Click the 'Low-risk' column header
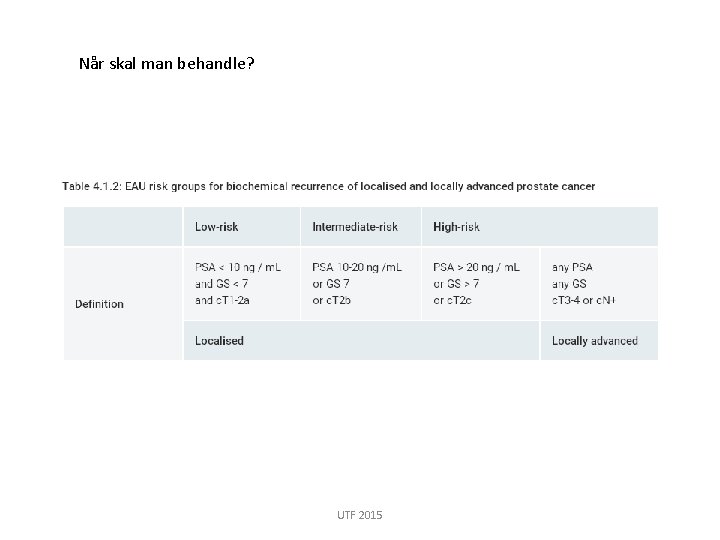Screen dimensions: 720x540 tap(216, 227)
